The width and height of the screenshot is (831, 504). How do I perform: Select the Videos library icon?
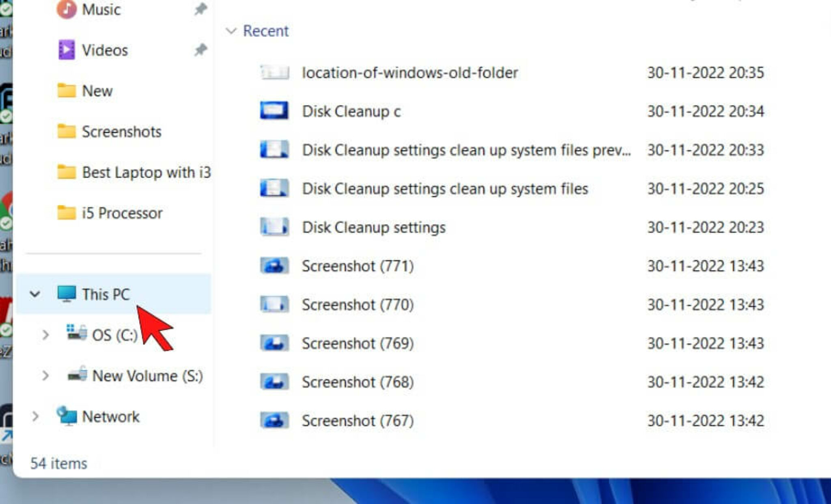click(67, 49)
